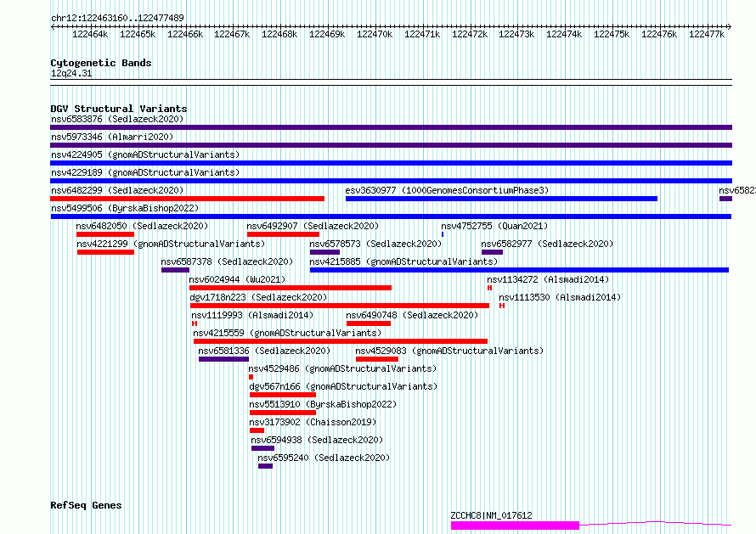Click variant label nsv6583876 (Sedlazeck2020)
The height and width of the screenshot is (534, 756).
pyautogui.click(x=117, y=119)
